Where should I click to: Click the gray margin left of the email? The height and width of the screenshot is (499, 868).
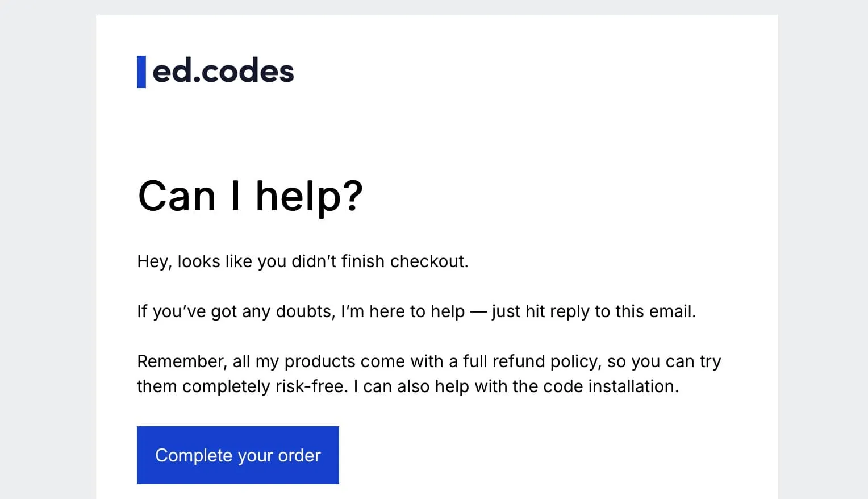[48, 256]
